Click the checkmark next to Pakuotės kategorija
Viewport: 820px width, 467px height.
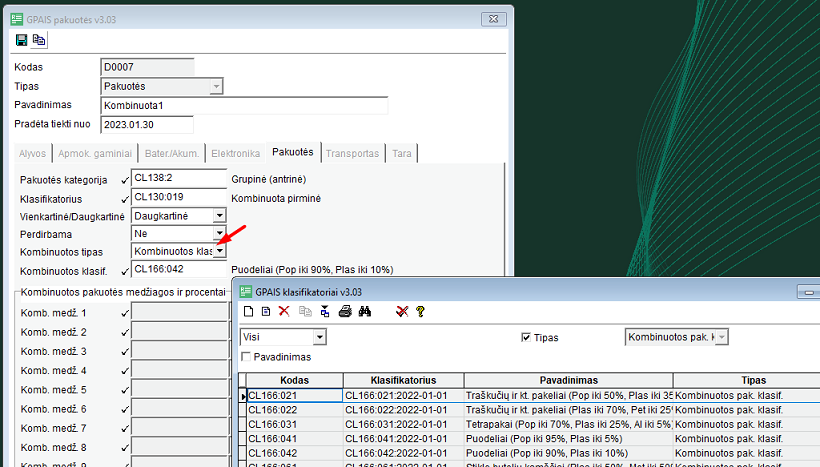pyautogui.click(x=125, y=180)
